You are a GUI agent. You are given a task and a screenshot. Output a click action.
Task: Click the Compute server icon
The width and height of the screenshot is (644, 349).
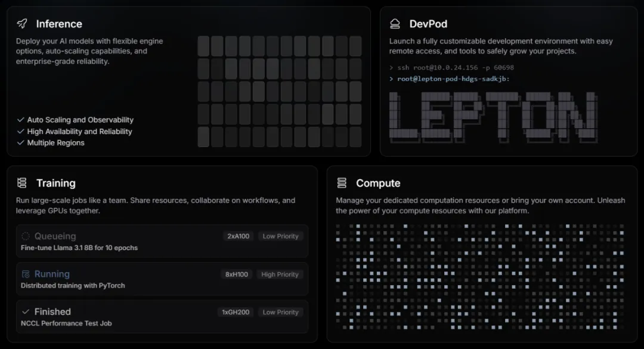[342, 183]
